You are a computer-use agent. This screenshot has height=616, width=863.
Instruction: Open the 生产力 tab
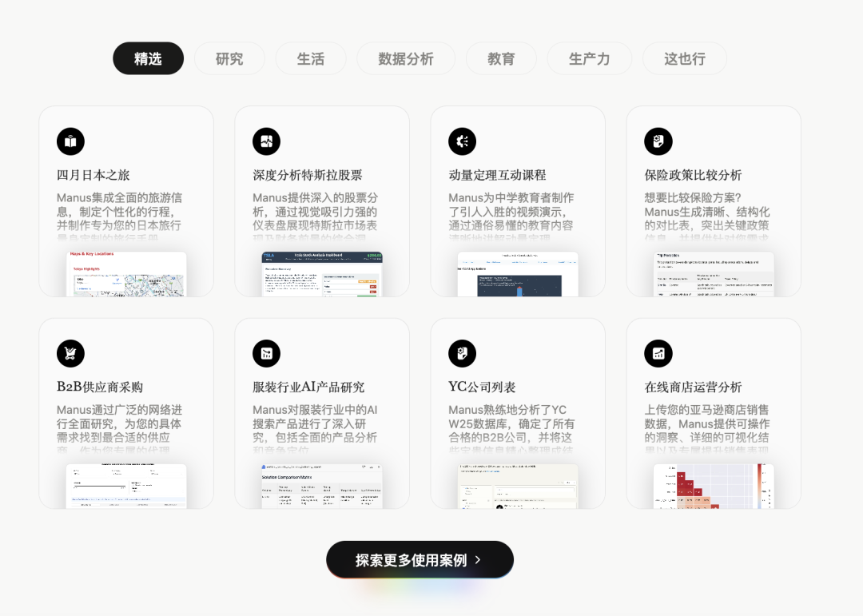(590, 58)
